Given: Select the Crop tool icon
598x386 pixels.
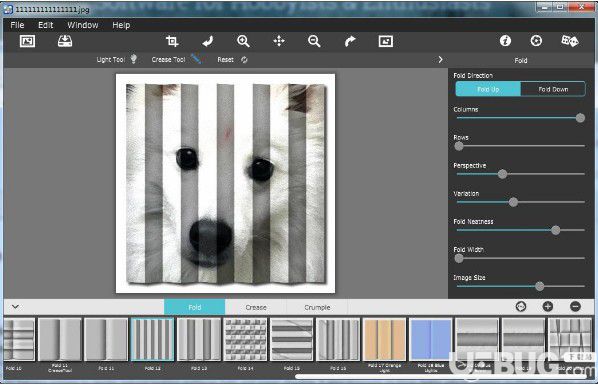Looking at the screenshot, I should tap(172, 41).
